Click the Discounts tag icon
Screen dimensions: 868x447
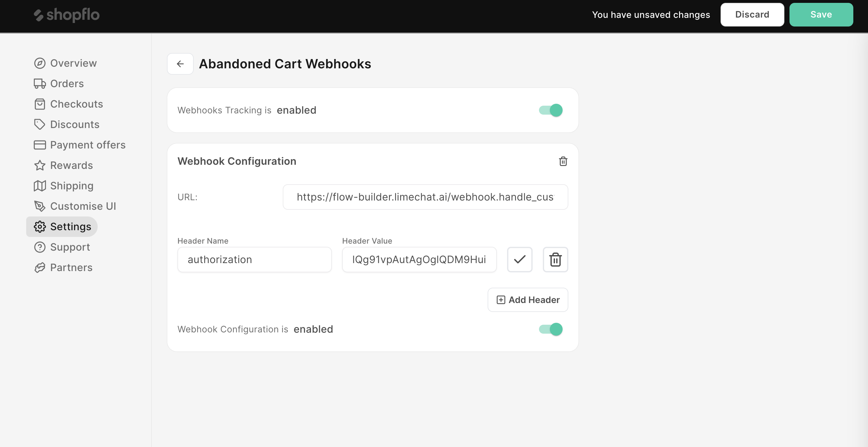tap(40, 125)
